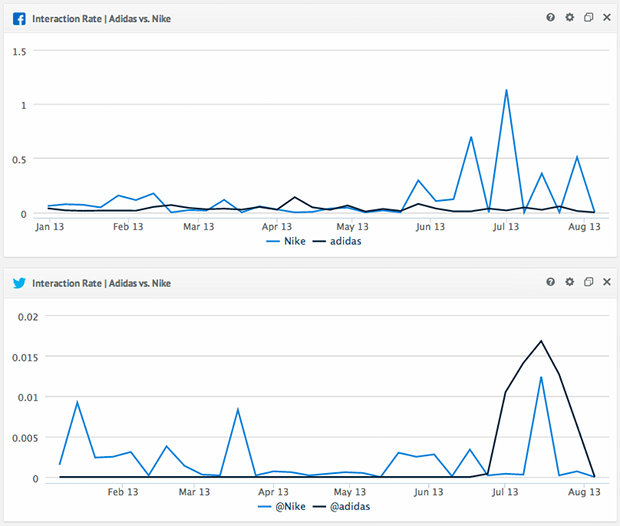Click the Aug 13 axis label on Twitter chart

point(584,492)
